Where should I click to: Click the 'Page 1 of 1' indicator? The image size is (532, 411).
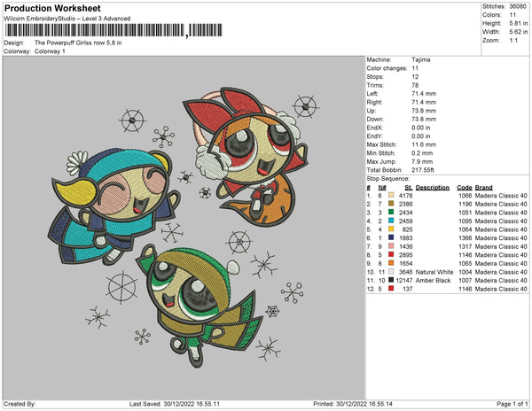(x=512, y=404)
